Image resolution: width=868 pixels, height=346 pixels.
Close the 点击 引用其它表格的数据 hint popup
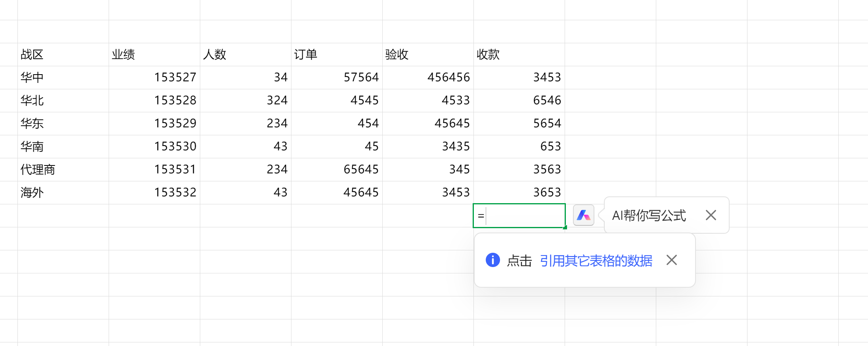[672, 260]
